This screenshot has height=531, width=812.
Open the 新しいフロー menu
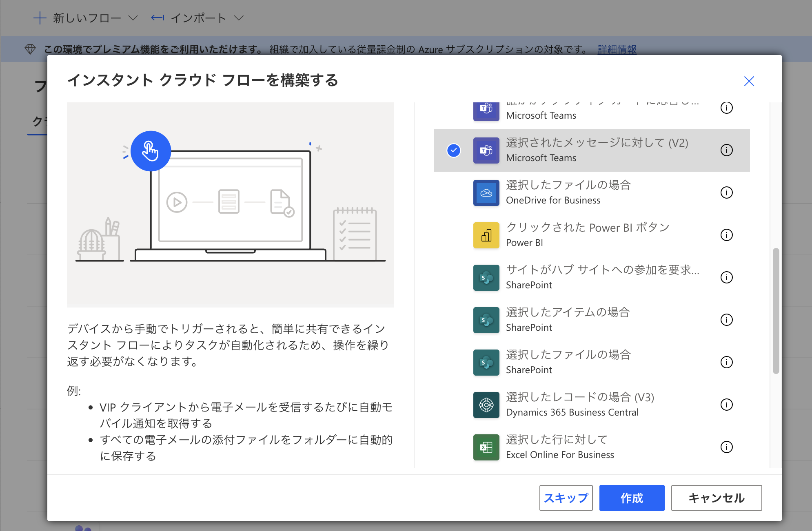86,18
